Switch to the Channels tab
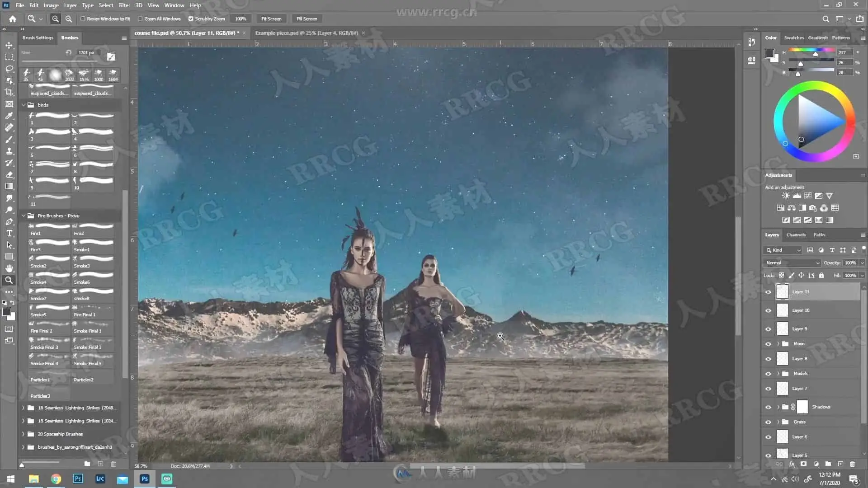This screenshot has width=868, height=488. (x=796, y=235)
